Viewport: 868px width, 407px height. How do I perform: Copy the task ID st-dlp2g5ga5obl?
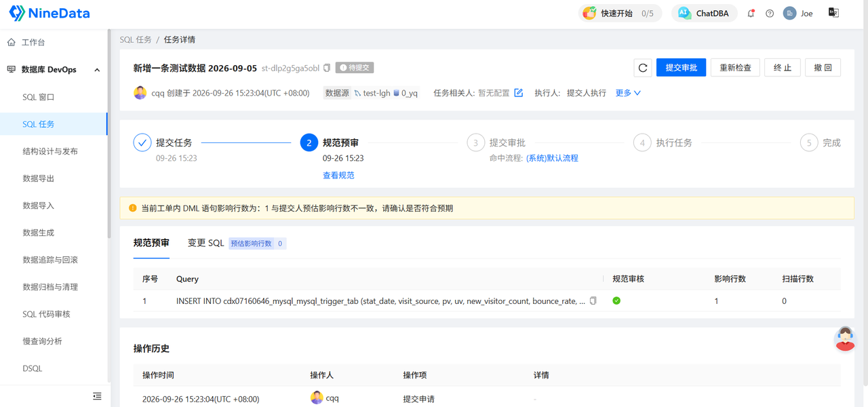(x=327, y=68)
